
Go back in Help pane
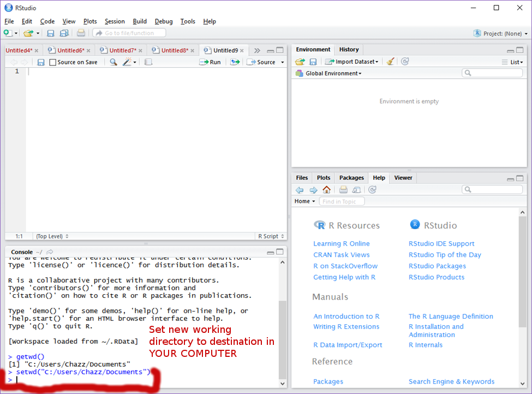tap(300, 190)
